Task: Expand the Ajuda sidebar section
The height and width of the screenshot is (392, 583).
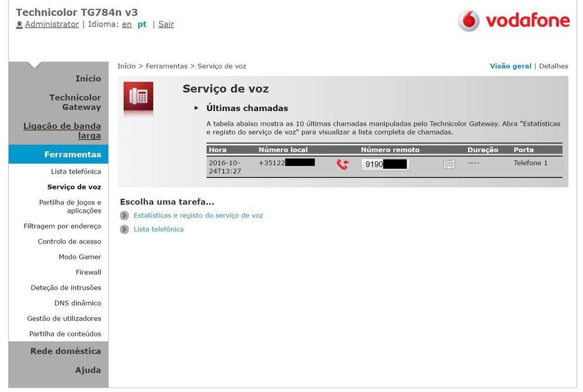Action: tap(89, 370)
